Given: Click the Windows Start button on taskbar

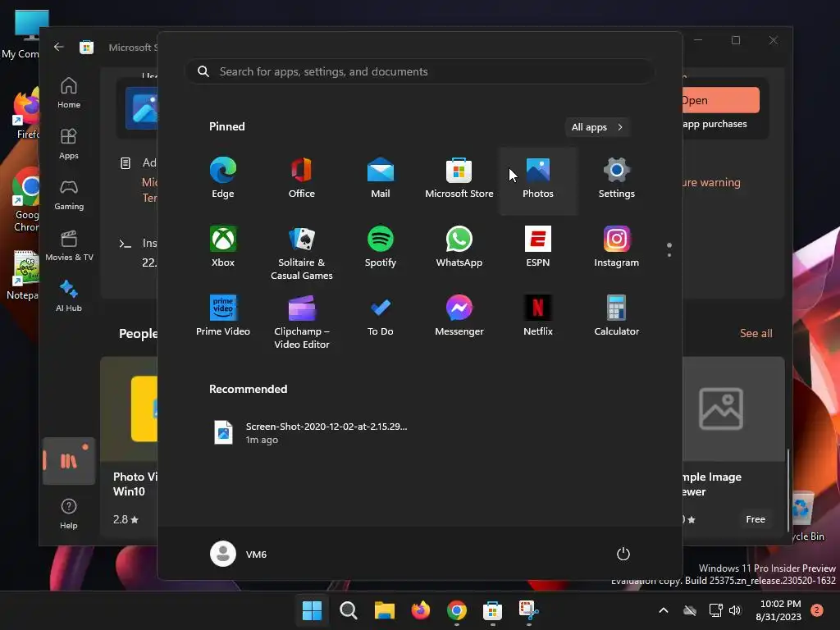Looking at the screenshot, I should 312,610.
